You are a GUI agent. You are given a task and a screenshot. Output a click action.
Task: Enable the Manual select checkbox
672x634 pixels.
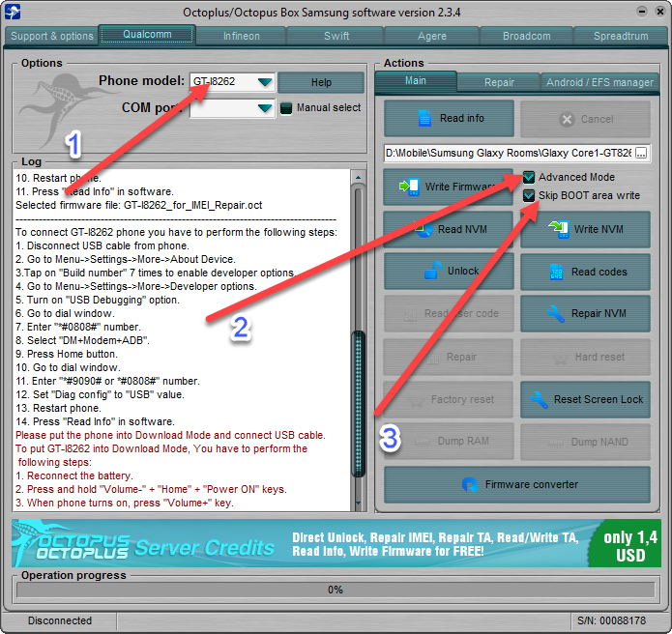tap(286, 108)
